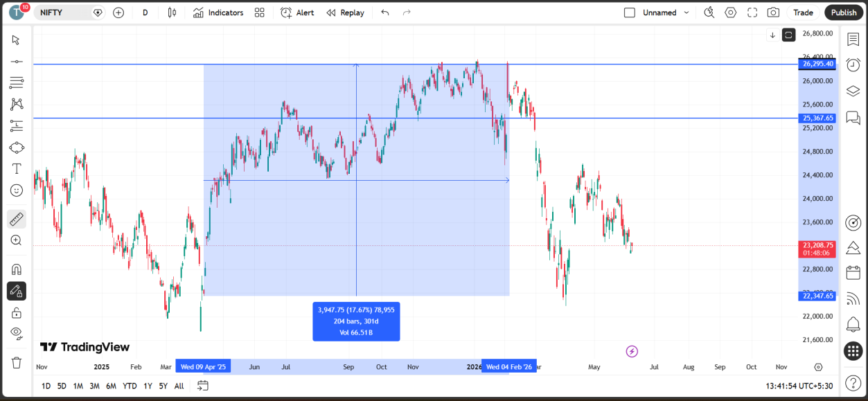Click the scroll-down arrow near price axis

click(772, 35)
